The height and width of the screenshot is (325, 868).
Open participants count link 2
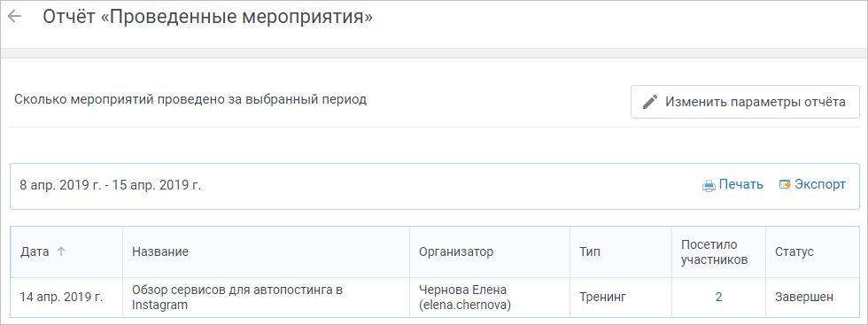pyautogui.click(x=718, y=297)
